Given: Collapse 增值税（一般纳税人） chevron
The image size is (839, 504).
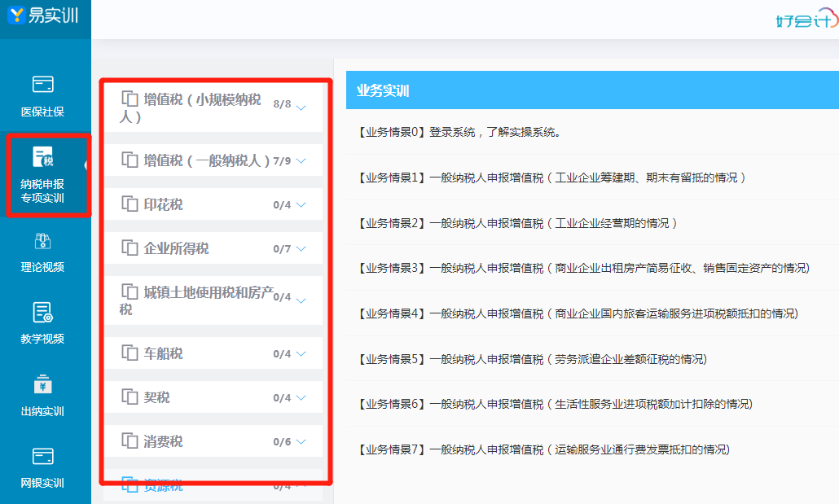Looking at the screenshot, I should coord(301,160).
